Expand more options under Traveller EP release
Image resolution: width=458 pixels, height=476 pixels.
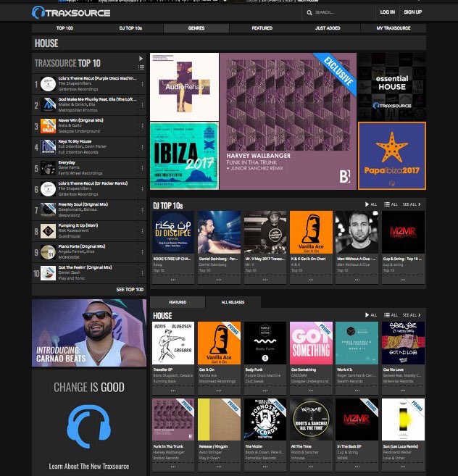[x=173, y=391]
